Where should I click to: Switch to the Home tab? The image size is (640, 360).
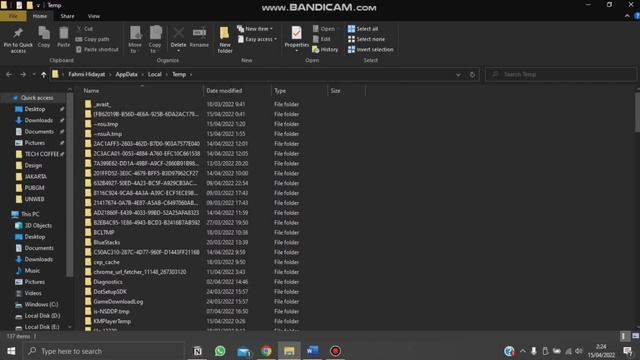click(x=40, y=16)
